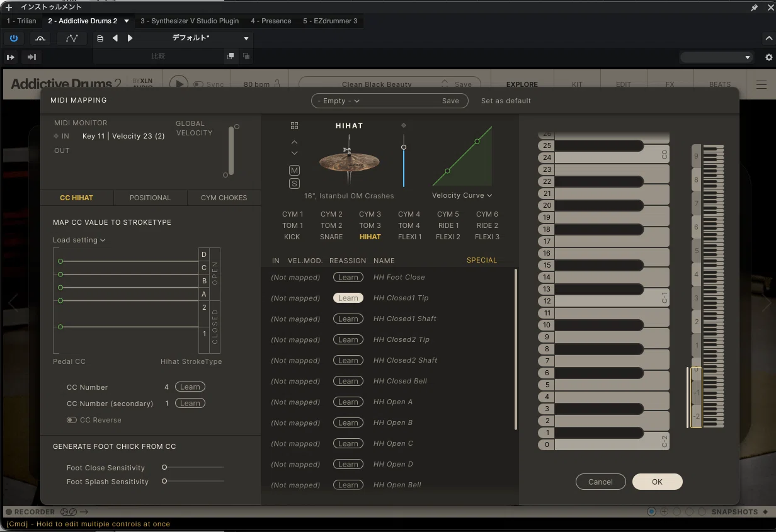Screen dimensions: 776x532
Task: Click the paste settings icon next to 比較
Action: pyautogui.click(x=246, y=56)
